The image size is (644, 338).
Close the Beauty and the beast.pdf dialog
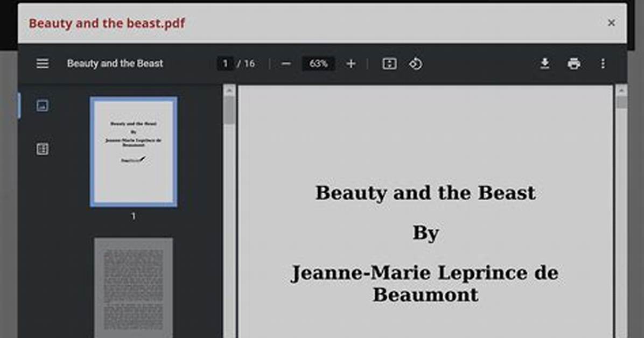point(611,23)
